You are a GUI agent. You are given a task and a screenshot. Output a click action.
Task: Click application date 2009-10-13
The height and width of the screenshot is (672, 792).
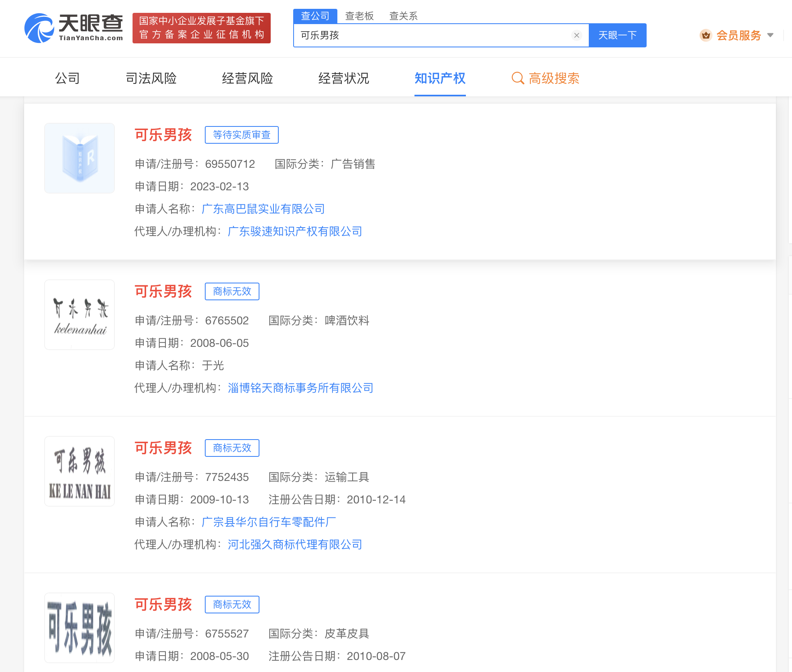click(220, 499)
